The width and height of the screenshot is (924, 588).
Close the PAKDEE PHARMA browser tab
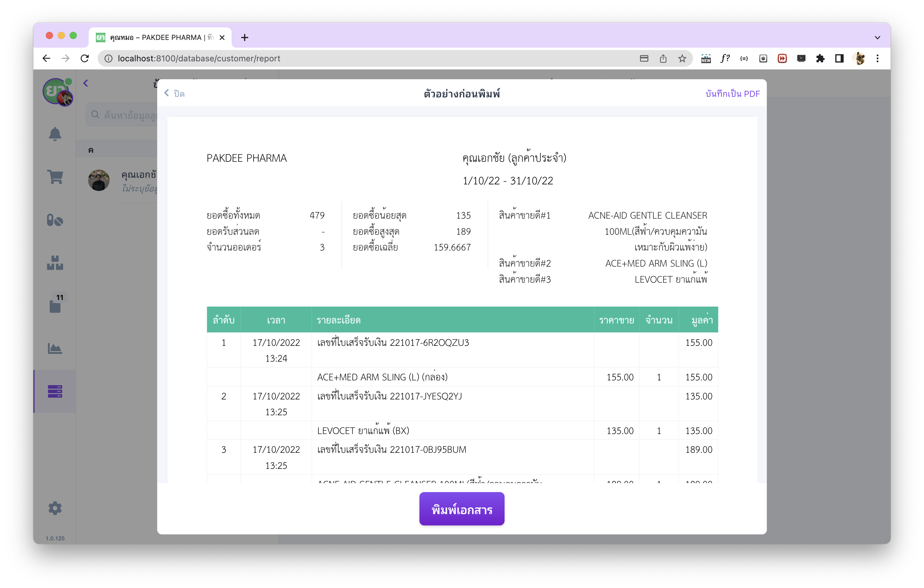(222, 37)
